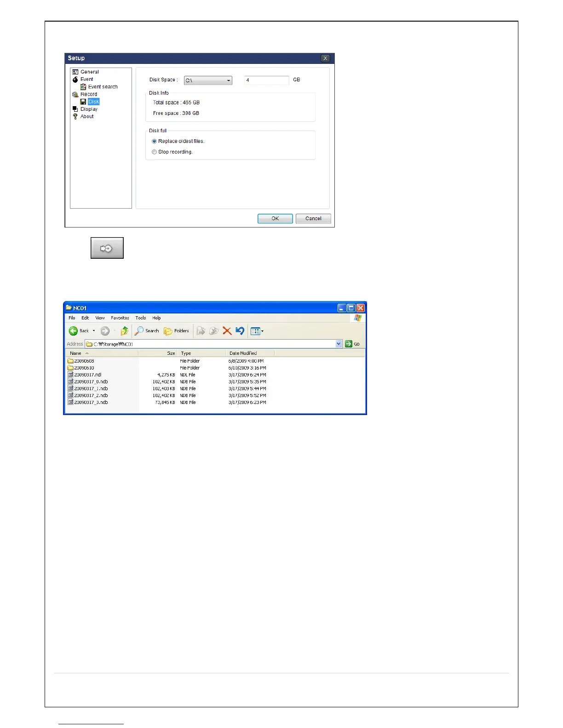The height and width of the screenshot is (728, 563).
Task: Select Disk in Setup tree
Action: (x=94, y=102)
